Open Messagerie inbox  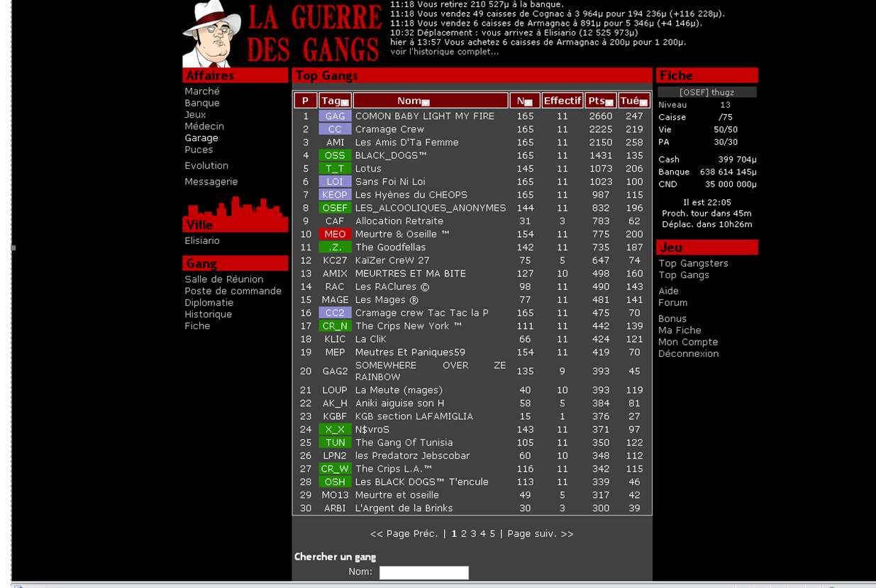tap(211, 182)
